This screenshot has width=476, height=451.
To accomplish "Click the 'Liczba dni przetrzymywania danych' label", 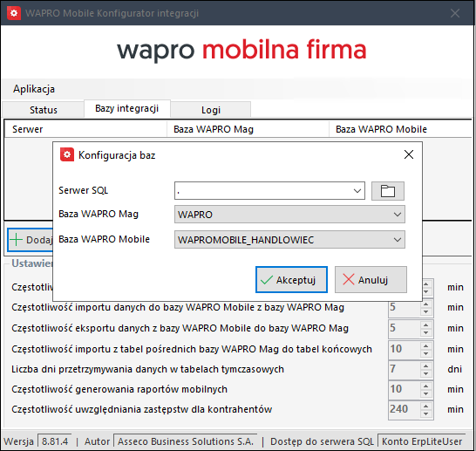I will [x=147, y=369].
